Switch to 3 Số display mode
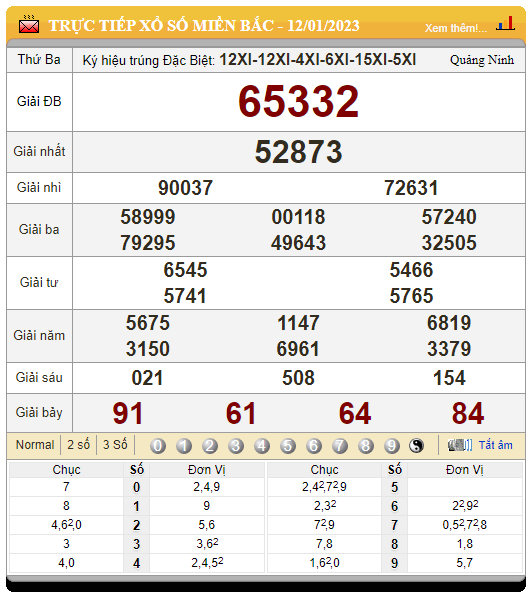Screen dimensions: 532x596 tap(115, 445)
